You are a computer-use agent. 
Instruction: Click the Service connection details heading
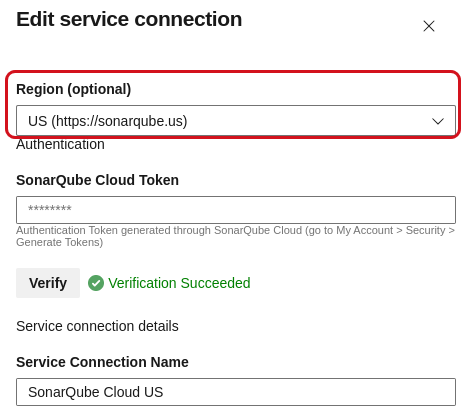point(97,326)
